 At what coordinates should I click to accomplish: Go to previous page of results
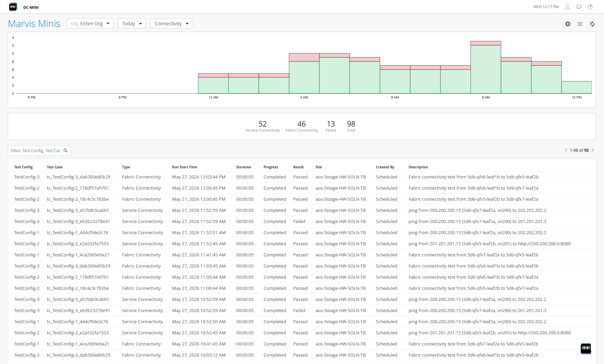(566, 150)
